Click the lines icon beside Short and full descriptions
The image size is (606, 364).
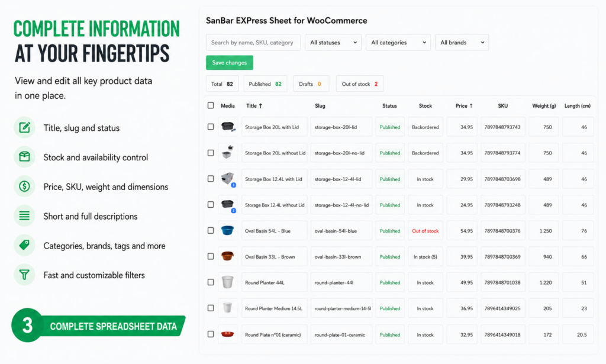24,215
